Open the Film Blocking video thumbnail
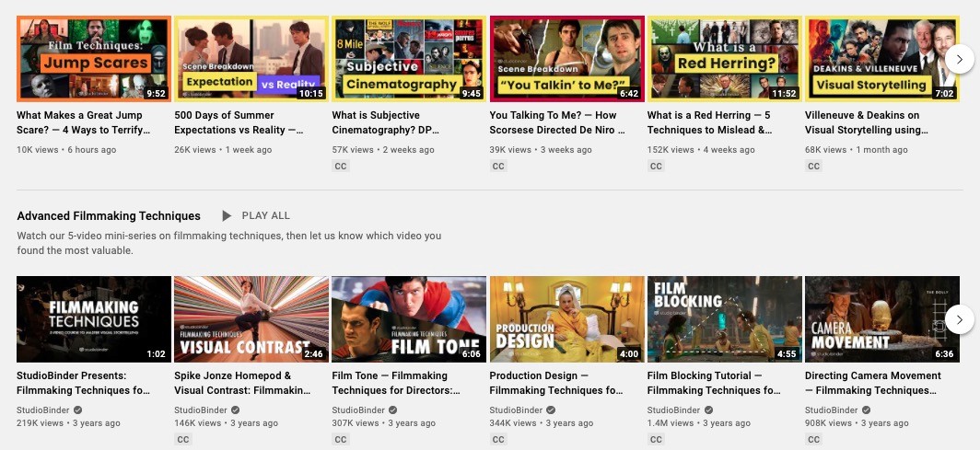 coord(724,319)
